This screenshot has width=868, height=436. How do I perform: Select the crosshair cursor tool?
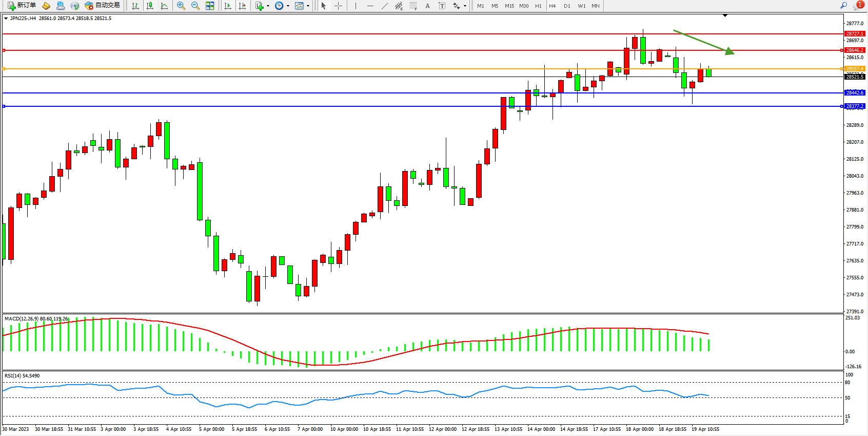339,6
